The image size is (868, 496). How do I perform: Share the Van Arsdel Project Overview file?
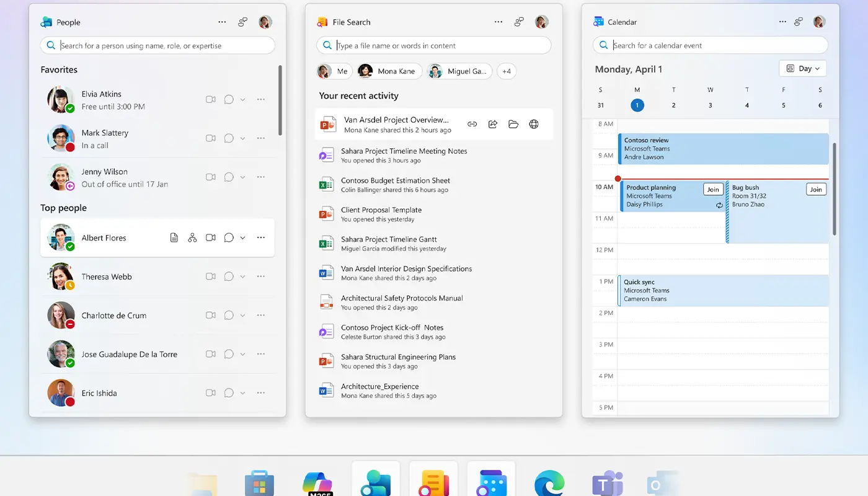(x=492, y=124)
